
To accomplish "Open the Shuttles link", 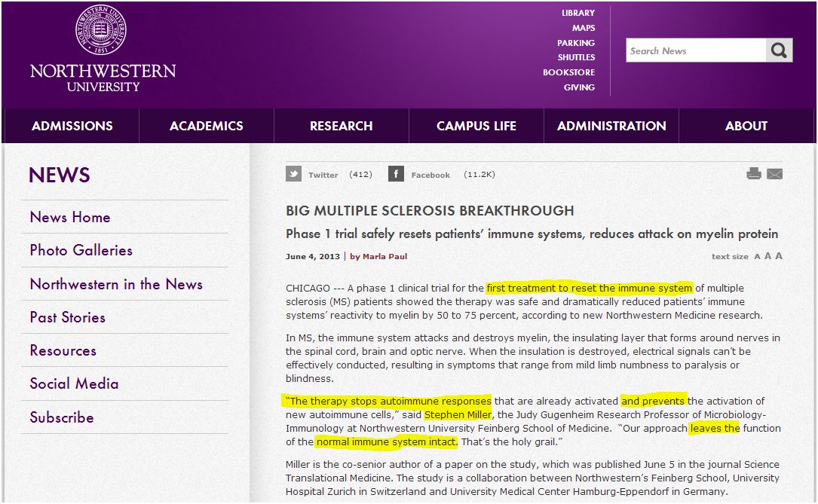I will (577, 57).
